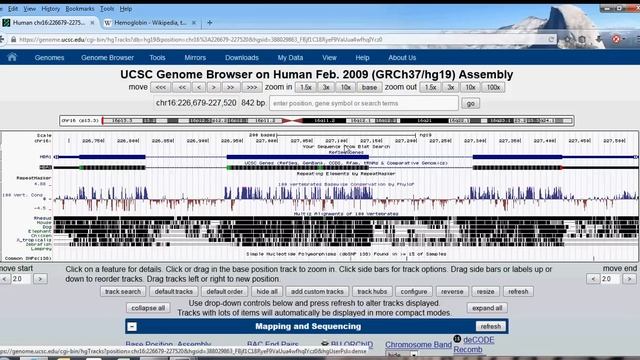The image size is (640, 360).
Task: Increase move start with right arrow
Action: [40, 279]
